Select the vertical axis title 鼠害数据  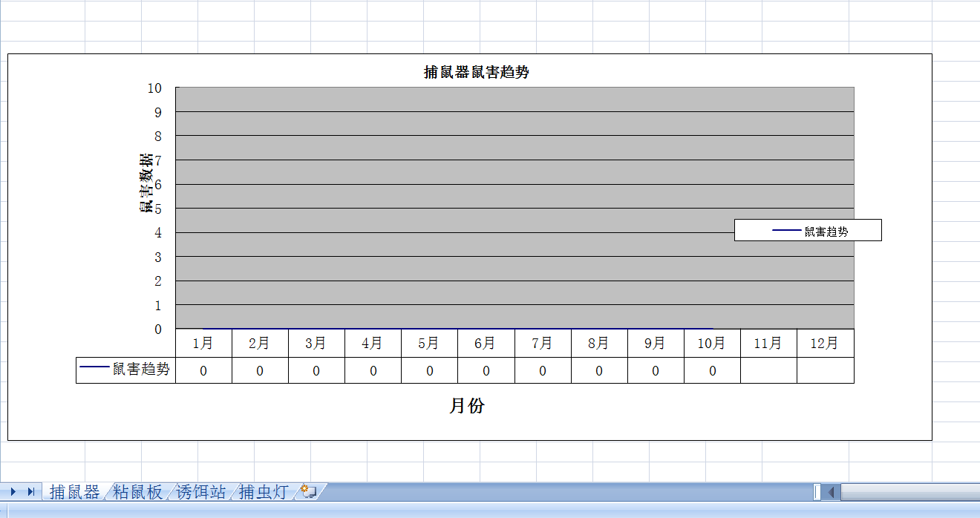coord(146,183)
